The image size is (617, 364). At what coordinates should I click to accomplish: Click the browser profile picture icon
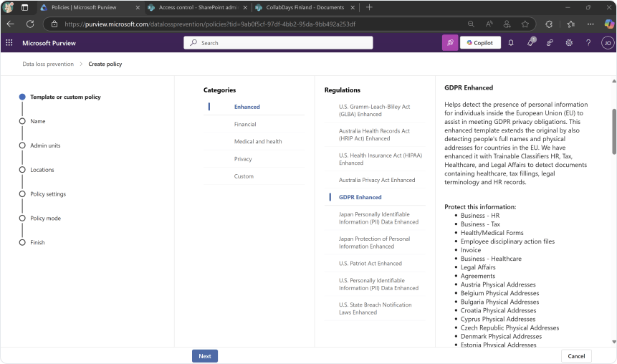click(9, 7)
